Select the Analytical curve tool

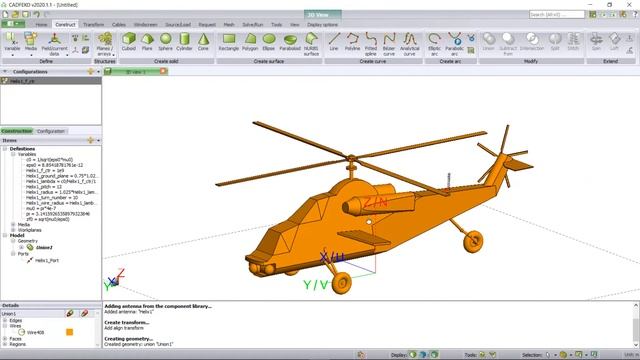(409, 44)
